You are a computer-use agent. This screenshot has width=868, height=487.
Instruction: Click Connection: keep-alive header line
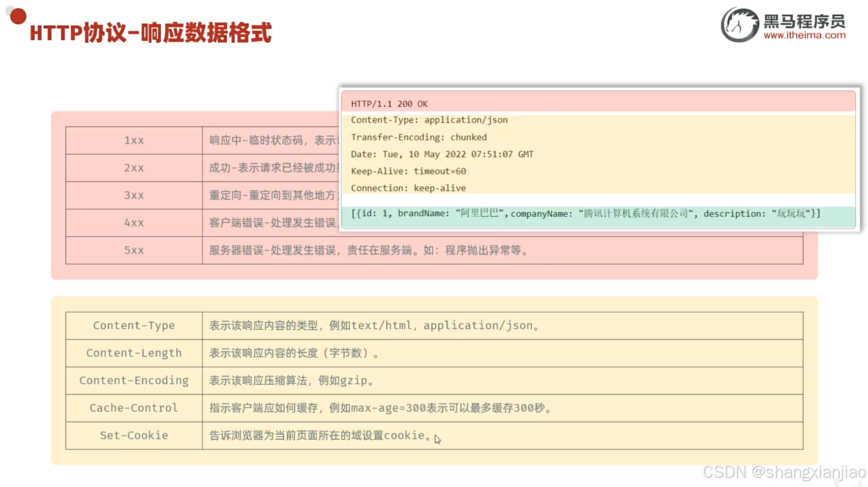[408, 188]
